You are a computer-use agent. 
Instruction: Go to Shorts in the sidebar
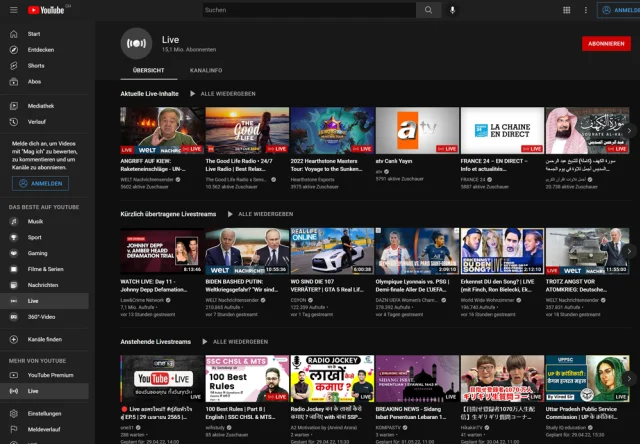pyautogui.click(x=35, y=65)
